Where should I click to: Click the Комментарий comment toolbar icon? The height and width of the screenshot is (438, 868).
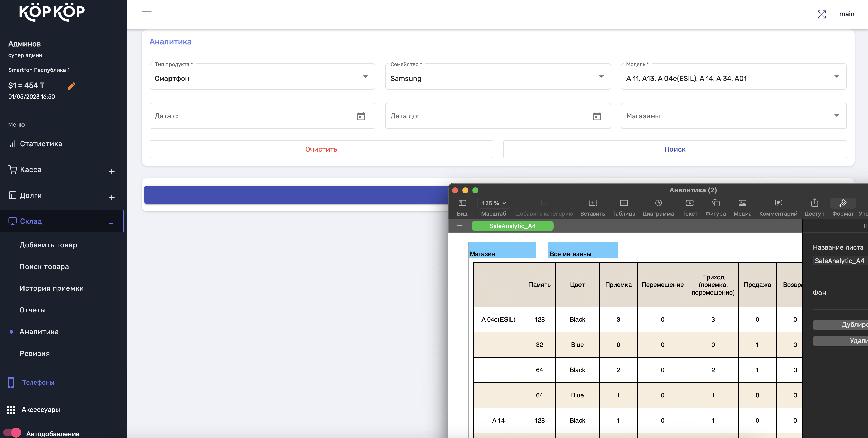point(778,203)
